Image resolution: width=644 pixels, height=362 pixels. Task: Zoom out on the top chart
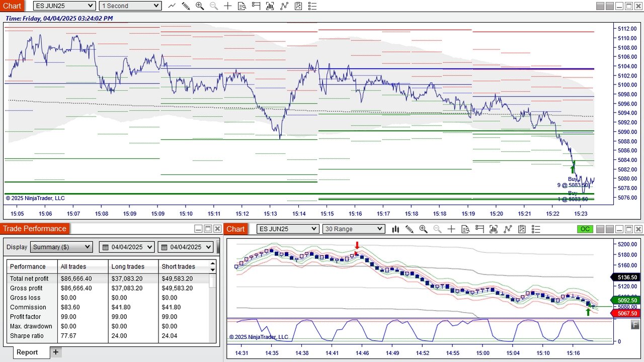click(214, 6)
